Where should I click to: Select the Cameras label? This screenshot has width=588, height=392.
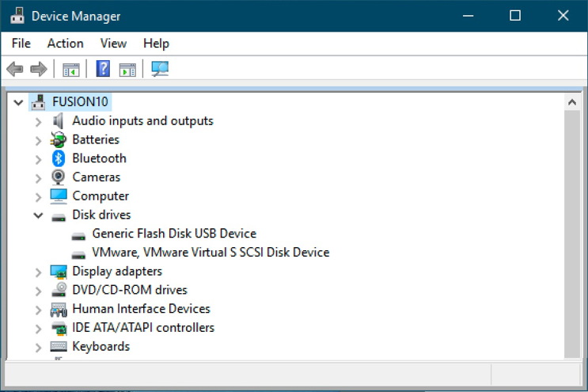[x=97, y=177]
